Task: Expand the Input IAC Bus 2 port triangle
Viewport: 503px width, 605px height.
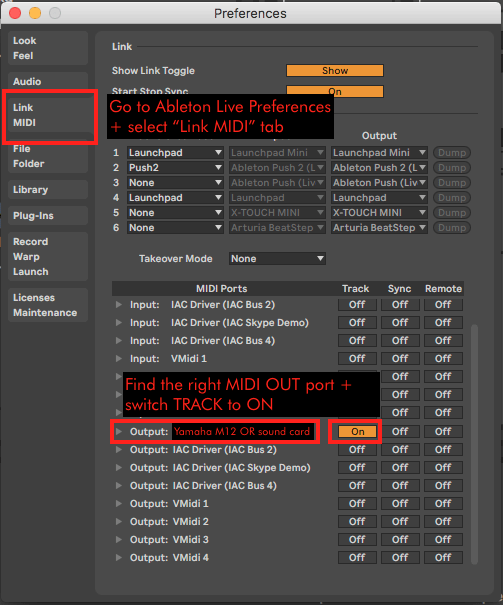Action: point(119,305)
